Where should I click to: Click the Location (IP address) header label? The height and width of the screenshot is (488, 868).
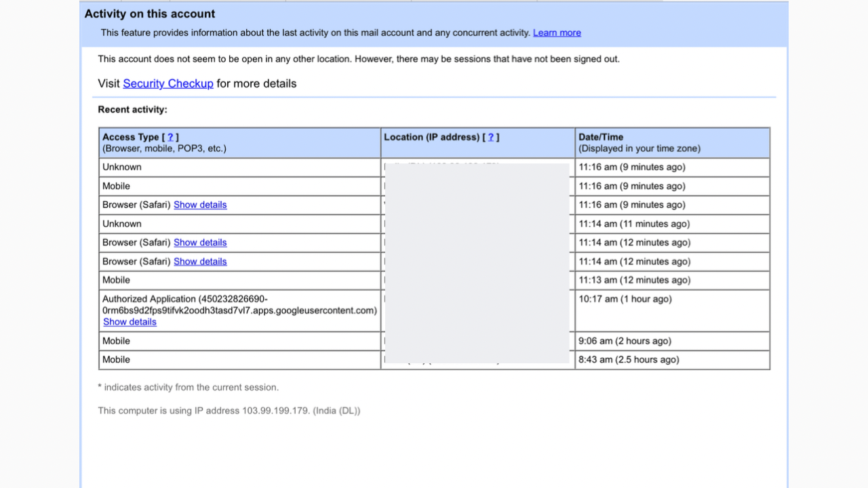click(432, 137)
